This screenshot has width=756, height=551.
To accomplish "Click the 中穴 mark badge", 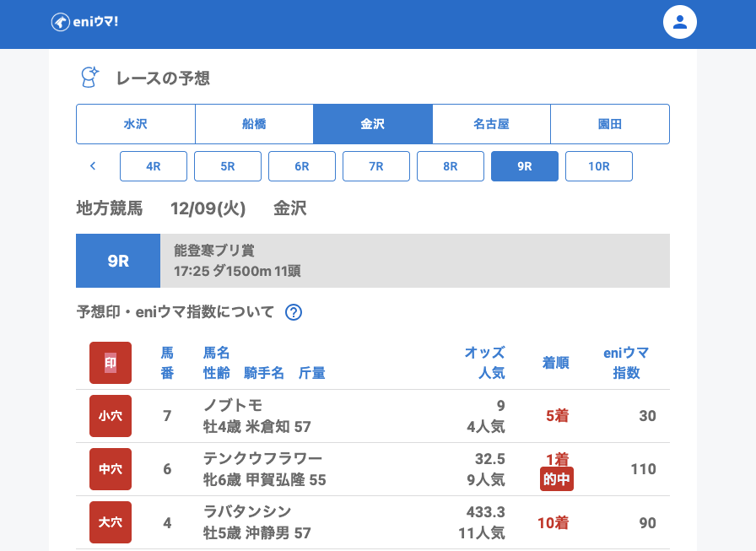I will [111, 469].
